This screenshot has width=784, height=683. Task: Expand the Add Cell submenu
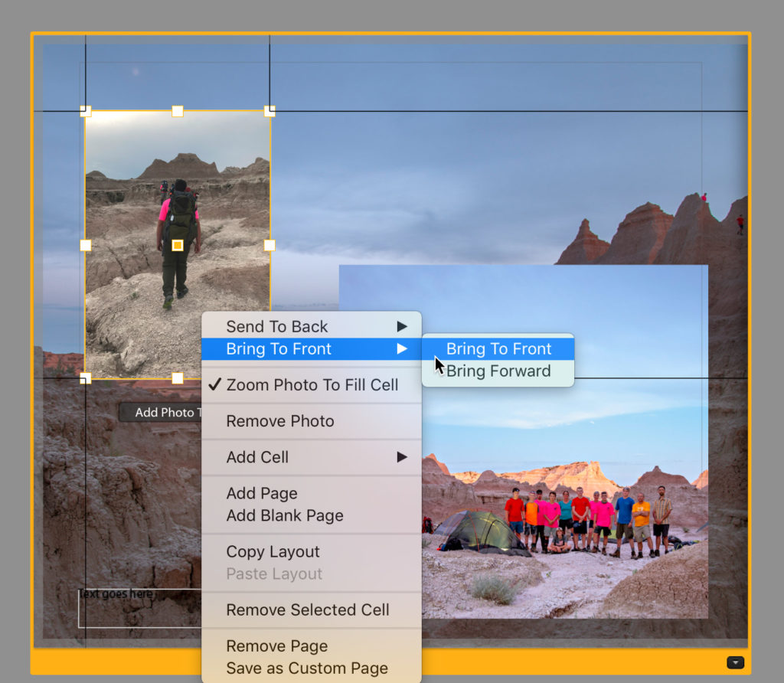pyautogui.click(x=312, y=457)
